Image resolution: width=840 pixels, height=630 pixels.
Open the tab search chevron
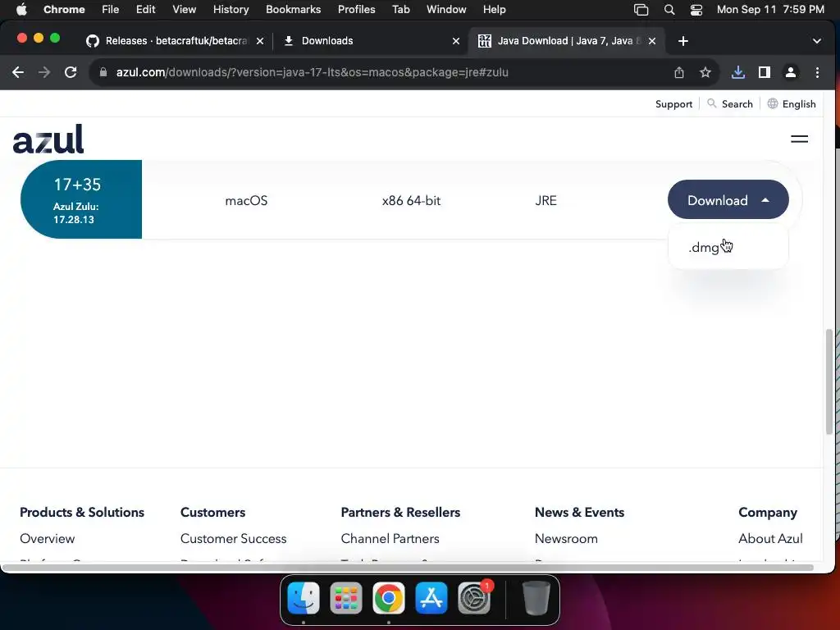pyautogui.click(x=816, y=41)
